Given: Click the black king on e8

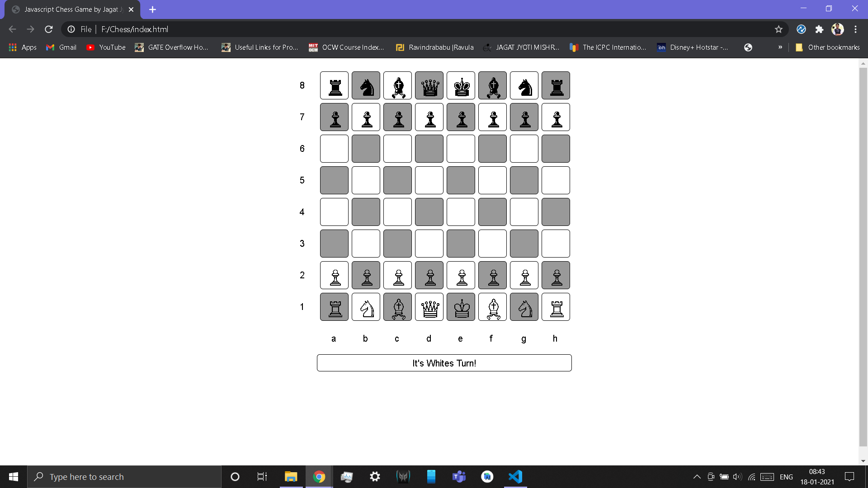Looking at the screenshot, I should (x=461, y=86).
